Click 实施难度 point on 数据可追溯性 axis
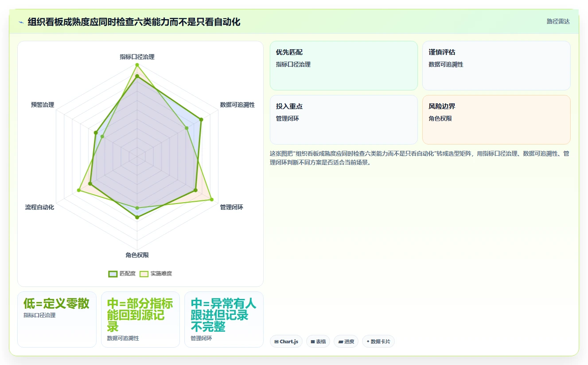The width and height of the screenshot is (588, 365). tap(187, 128)
